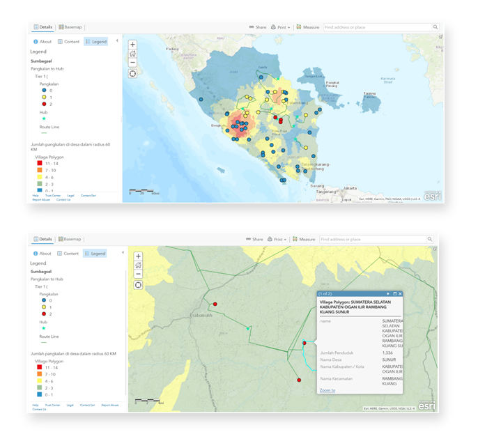Return lower map to home extent
The height and width of the screenshot is (448, 478).
click(138, 265)
